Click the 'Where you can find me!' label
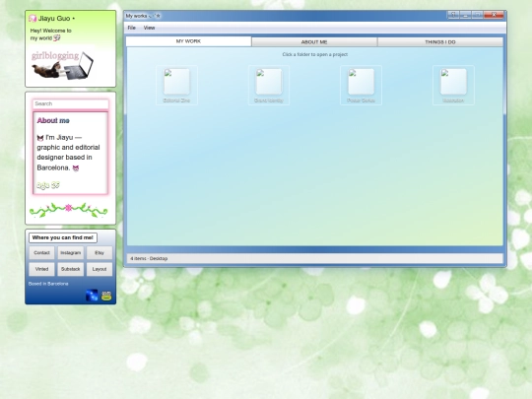This screenshot has width=532, height=399. [63, 237]
